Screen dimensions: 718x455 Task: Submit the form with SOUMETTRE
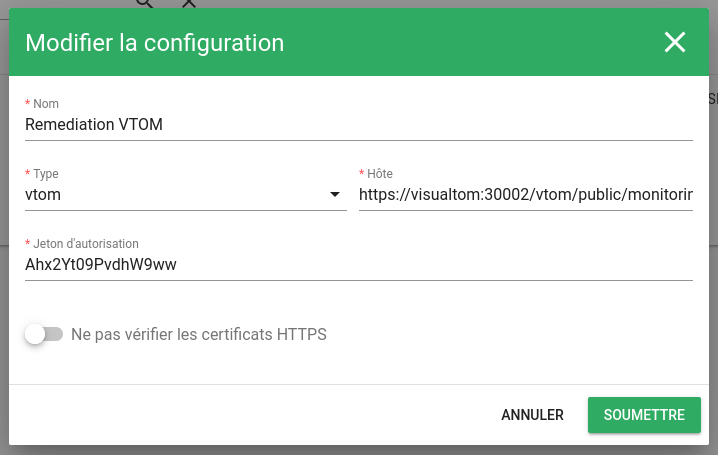coord(644,415)
